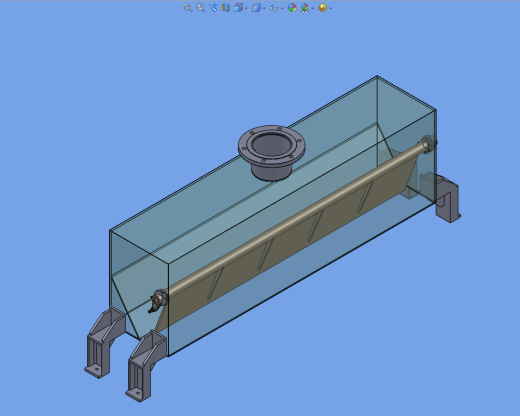The width and height of the screenshot is (520, 416).
Task: Click the Zoom to Fit icon
Action: (188, 8)
